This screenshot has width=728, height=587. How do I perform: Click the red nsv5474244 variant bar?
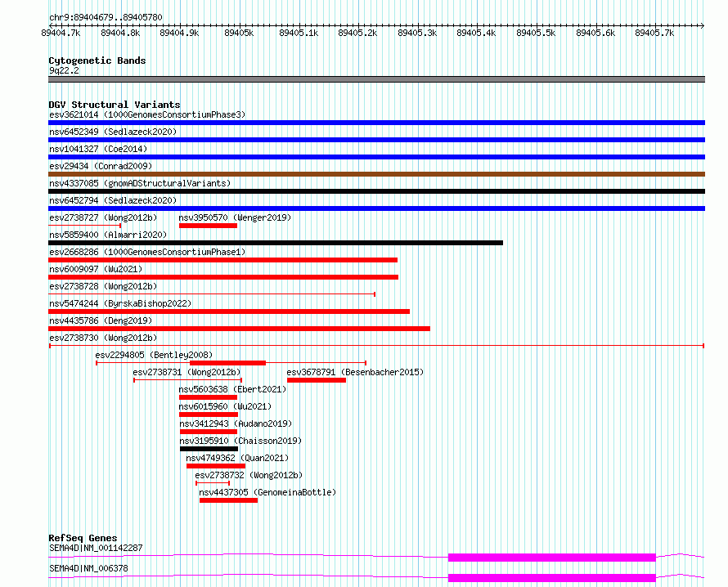[x=229, y=311]
